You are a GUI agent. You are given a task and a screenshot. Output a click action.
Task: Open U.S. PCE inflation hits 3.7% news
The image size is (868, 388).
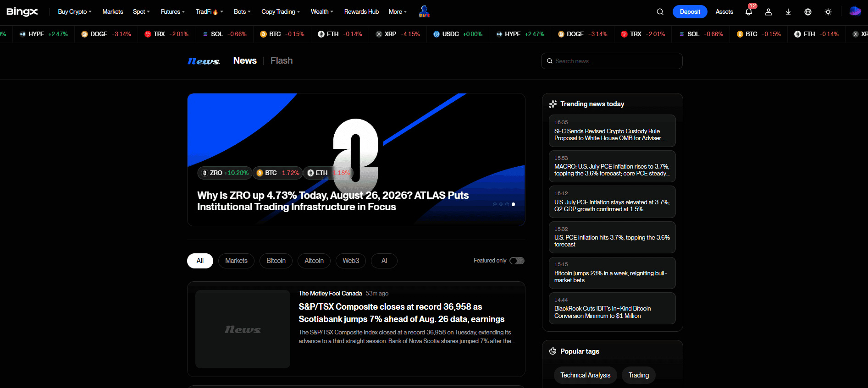tap(612, 237)
